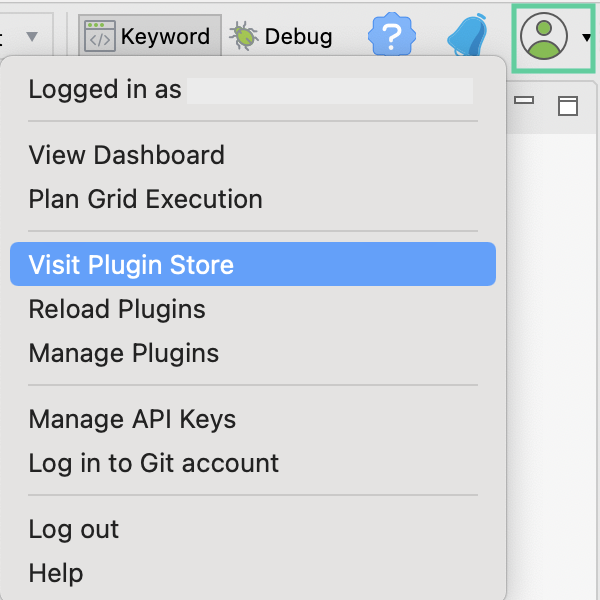Click the blank username field in the menu

click(330, 91)
